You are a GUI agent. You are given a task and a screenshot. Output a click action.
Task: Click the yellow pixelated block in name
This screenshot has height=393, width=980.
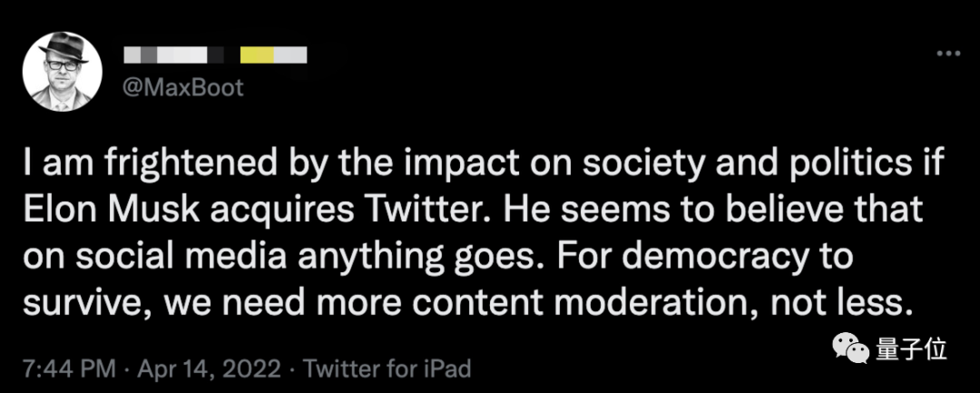[x=257, y=56]
